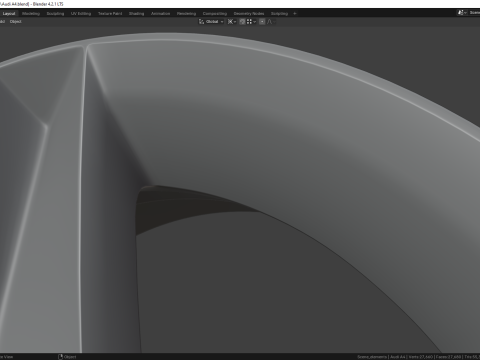Switch to Geometry Nodes workspace

pyautogui.click(x=249, y=14)
